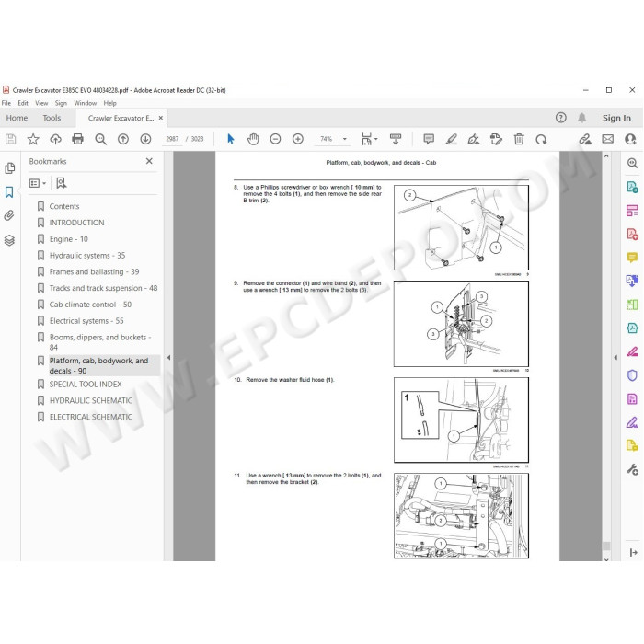Viewport: 644px width, 644px height.
Task: Select SPECIAL TOOL INDEX bookmark
Action: [86, 384]
